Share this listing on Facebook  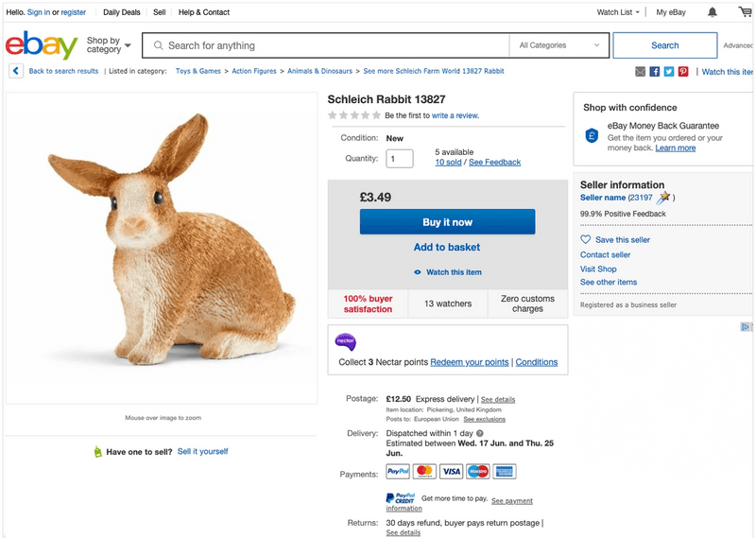pyautogui.click(x=655, y=72)
